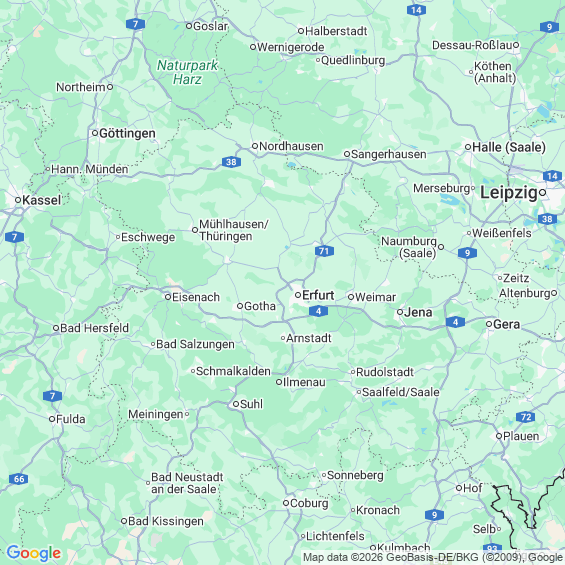565x565 pixels.
Task: Click the A72 highway shield near Plauen
Action: click(526, 417)
